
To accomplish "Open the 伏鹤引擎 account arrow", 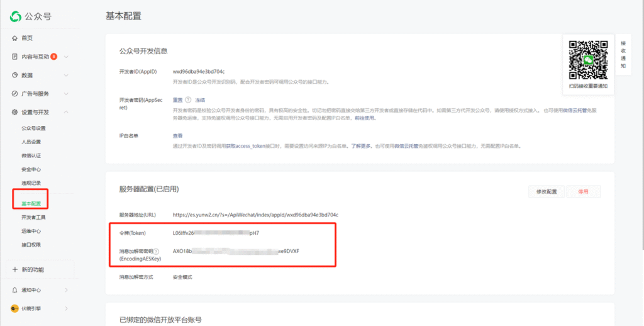I will coord(67,308).
